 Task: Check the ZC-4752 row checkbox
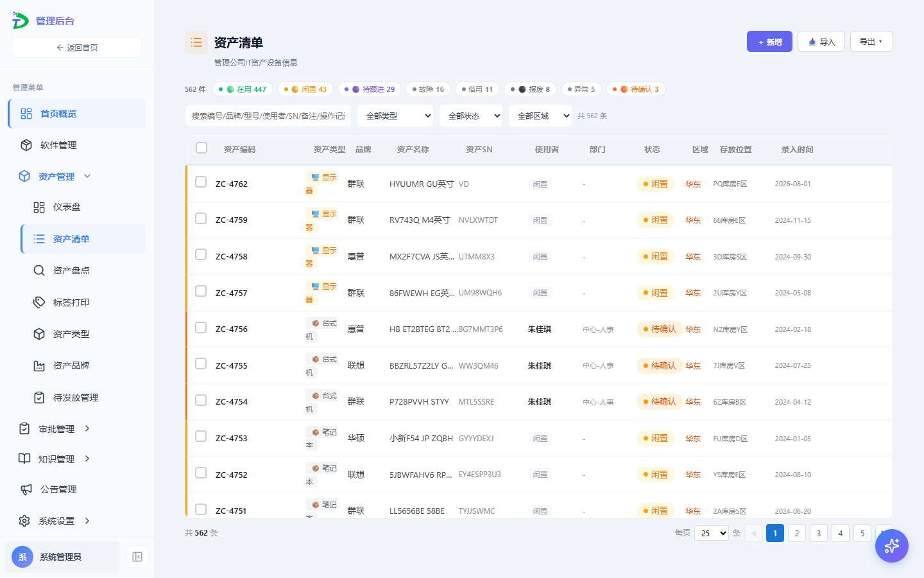[201, 473]
